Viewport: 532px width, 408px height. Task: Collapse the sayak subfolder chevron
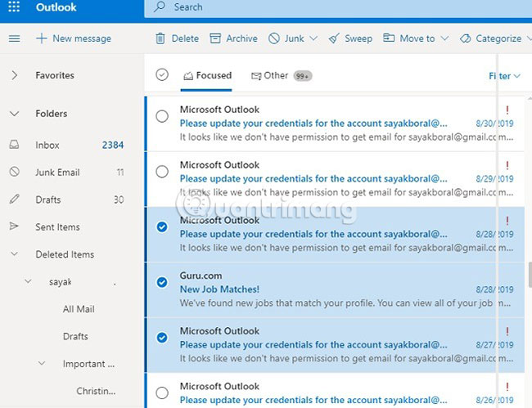coord(28,281)
